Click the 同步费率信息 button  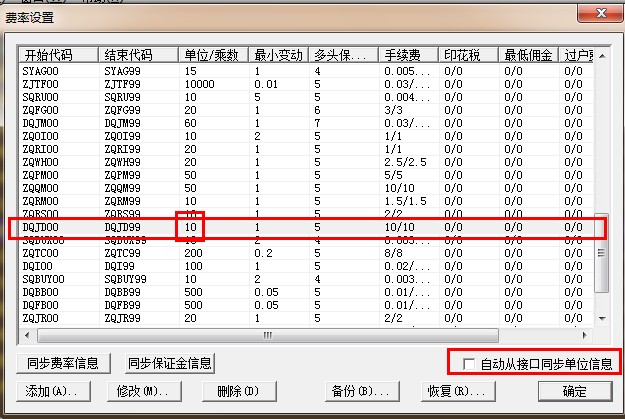(x=63, y=363)
